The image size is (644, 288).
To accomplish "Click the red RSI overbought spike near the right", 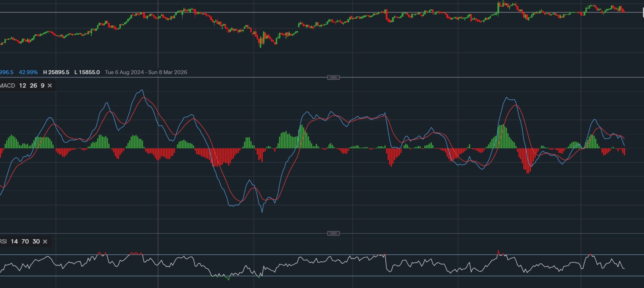I will (x=498, y=251).
